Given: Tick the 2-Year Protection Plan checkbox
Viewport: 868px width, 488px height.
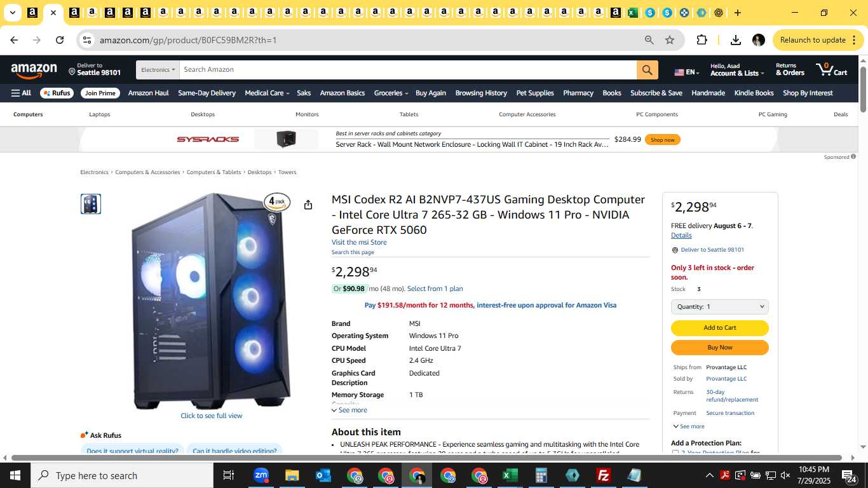Looking at the screenshot, I should click(x=675, y=453).
